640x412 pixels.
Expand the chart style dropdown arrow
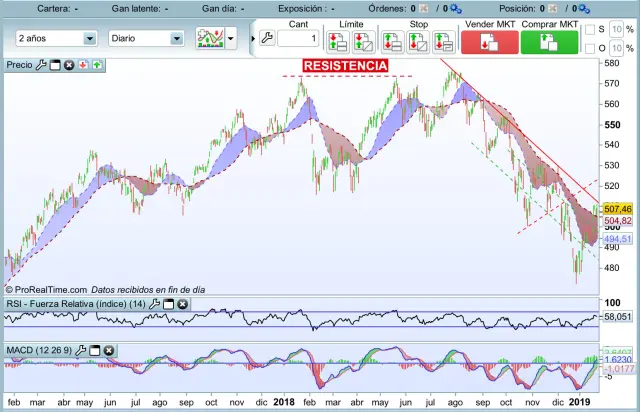[232, 39]
